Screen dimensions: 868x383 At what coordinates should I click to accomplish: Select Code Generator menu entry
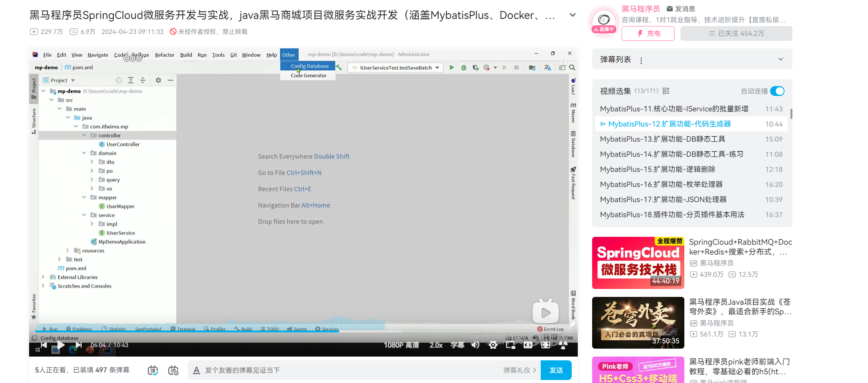(308, 76)
